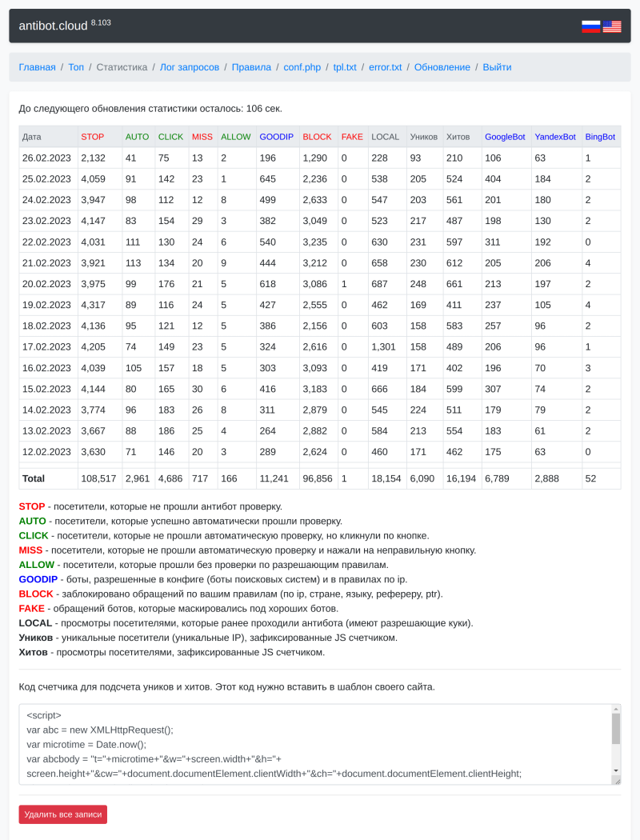Go to the Обновление page
640x840 pixels.
tap(442, 67)
